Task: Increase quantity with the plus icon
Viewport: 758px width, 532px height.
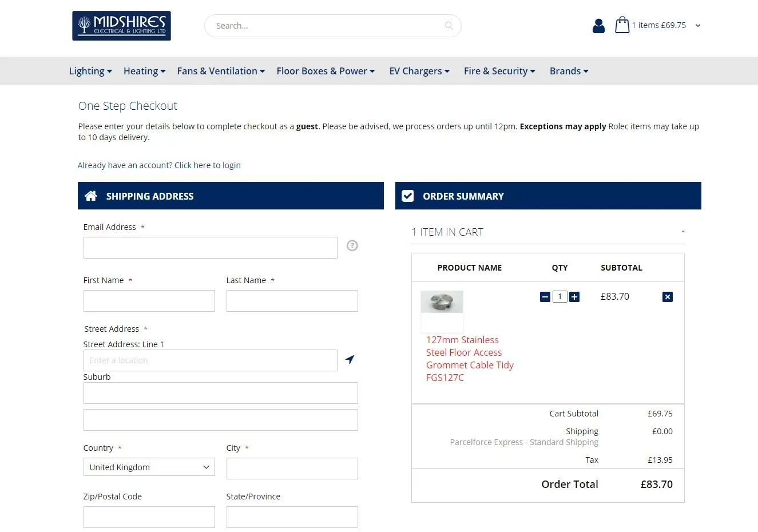Action: (x=574, y=296)
